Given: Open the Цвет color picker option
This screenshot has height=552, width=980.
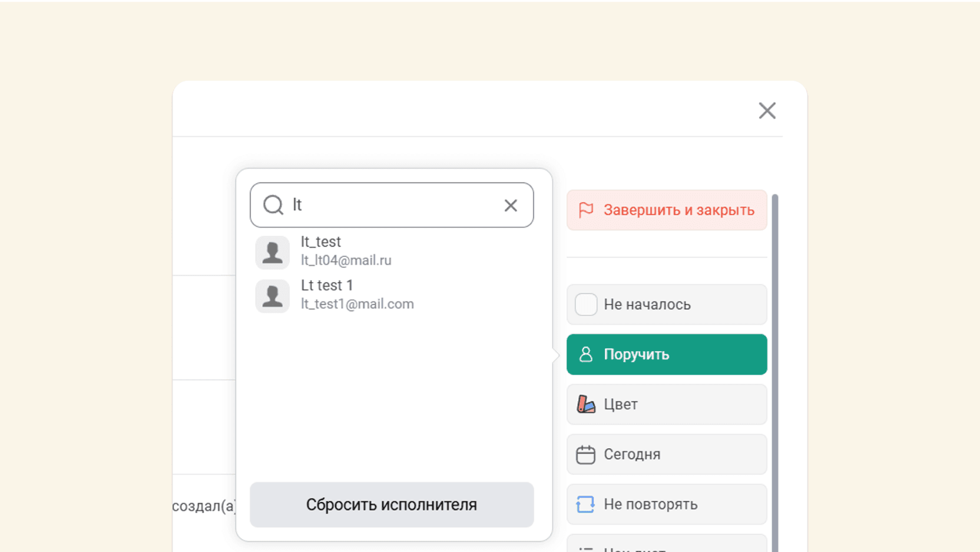Looking at the screenshot, I should (x=667, y=405).
